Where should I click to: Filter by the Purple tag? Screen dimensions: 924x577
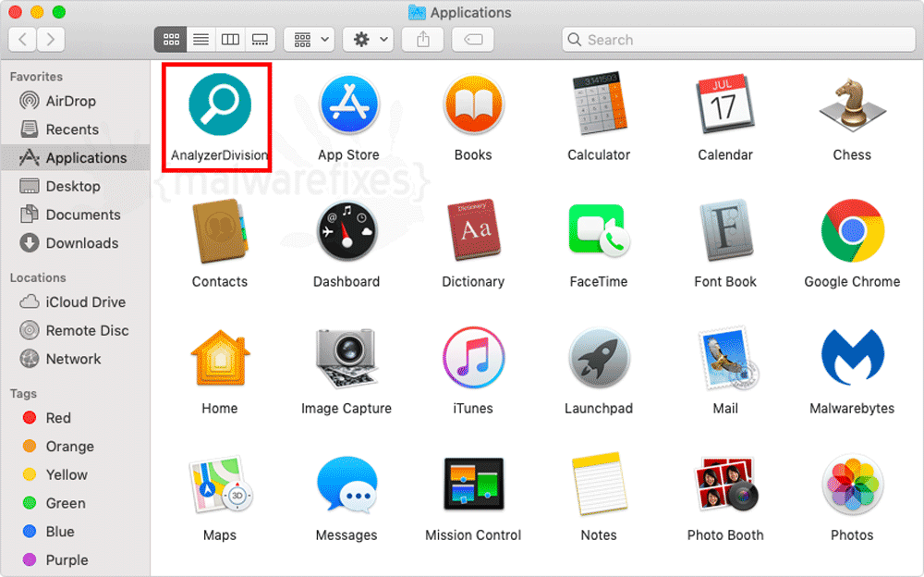tap(75, 559)
